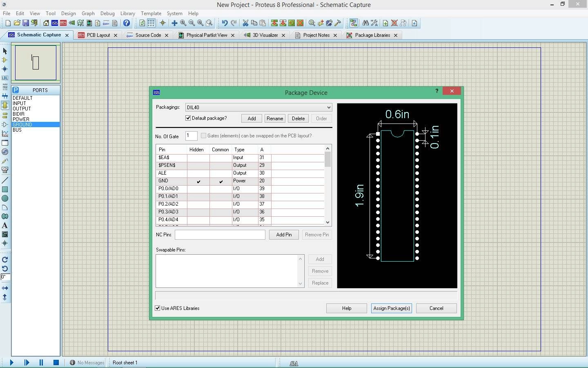Image resolution: width=588 pixels, height=368 pixels.
Task: Choose the selection mode arrow tool
Action: tap(5, 51)
